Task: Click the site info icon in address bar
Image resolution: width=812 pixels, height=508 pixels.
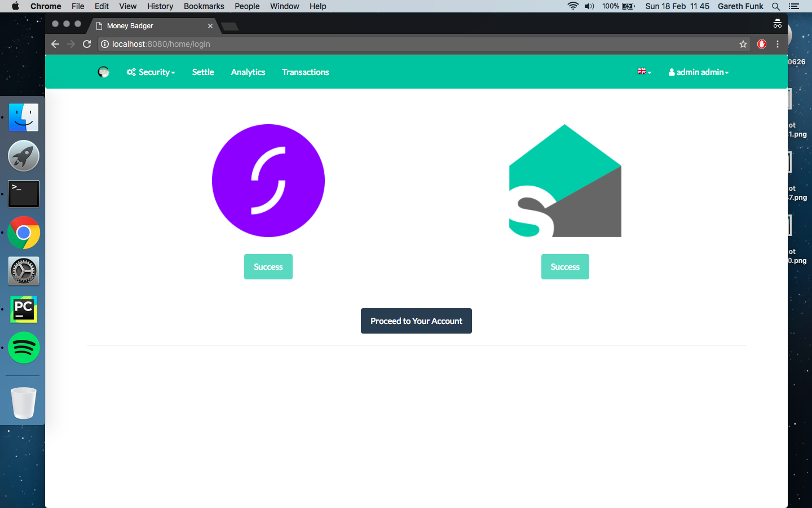Action: [105, 44]
